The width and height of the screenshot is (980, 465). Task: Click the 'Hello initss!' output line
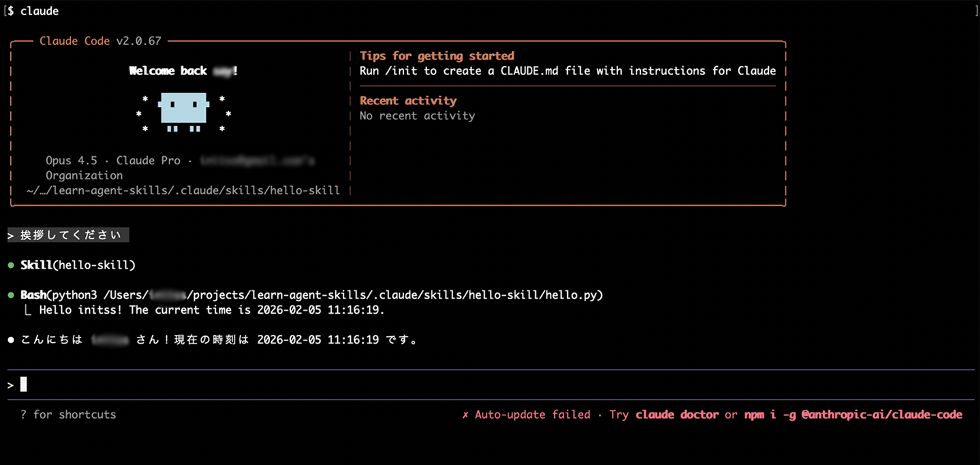pyautogui.click(x=212, y=310)
